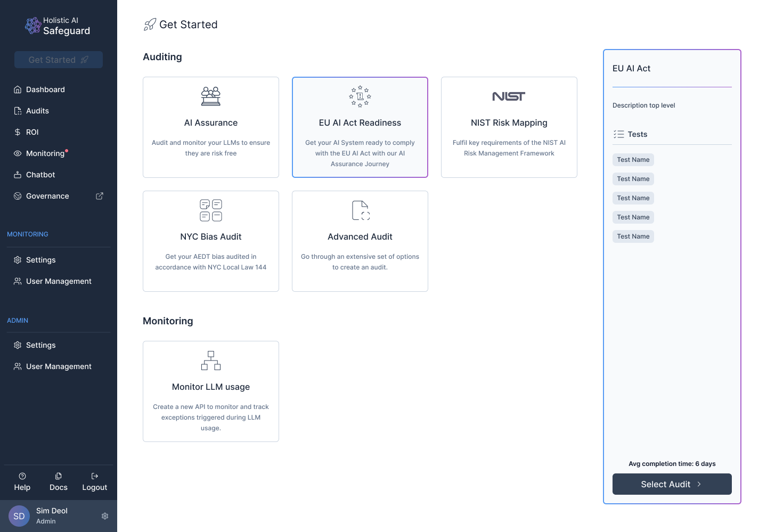
Task: Click the Monitor LLM usage network icon
Action: pyautogui.click(x=211, y=361)
